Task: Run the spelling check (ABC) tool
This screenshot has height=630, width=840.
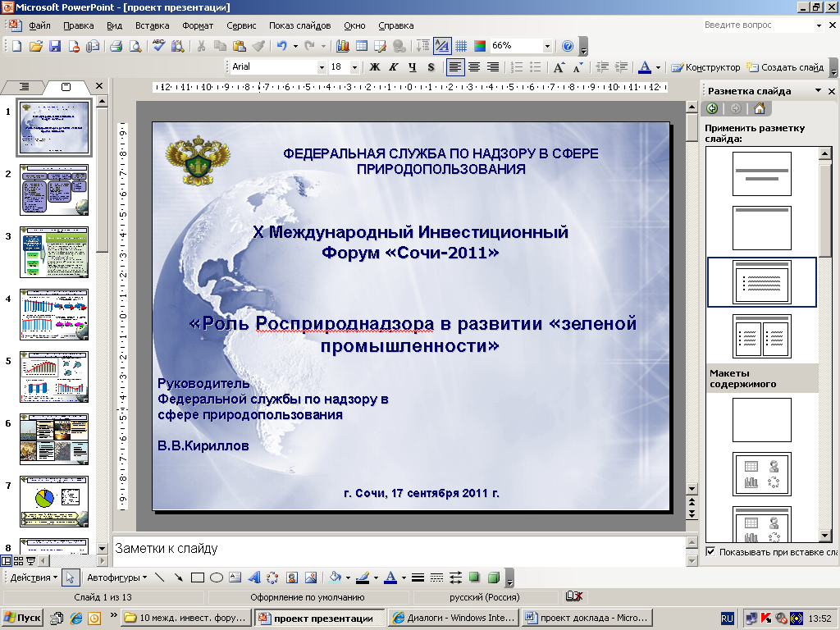Action: (x=158, y=46)
